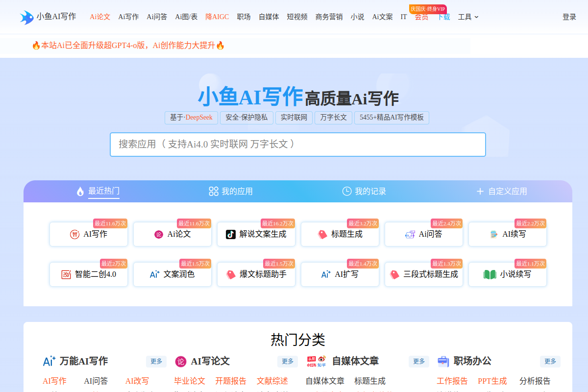Open 降AIGC in the top navigation
Viewport: 588px width, 392px height.
click(x=217, y=17)
